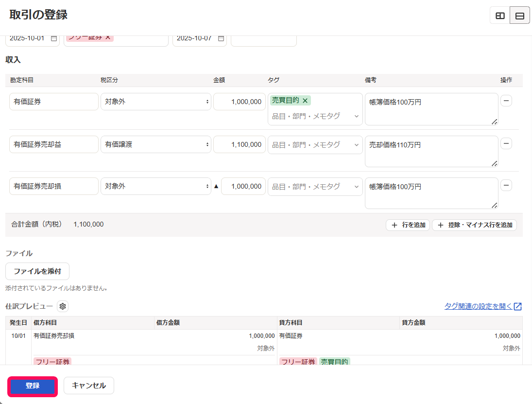Delete the 有価証券 row with minus icon

click(506, 101)
